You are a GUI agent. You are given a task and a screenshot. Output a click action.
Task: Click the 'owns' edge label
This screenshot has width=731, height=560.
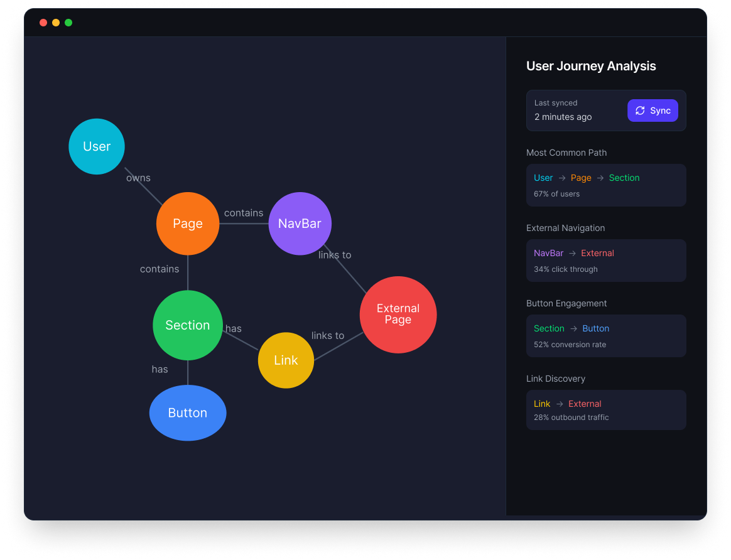coord(138,178)
